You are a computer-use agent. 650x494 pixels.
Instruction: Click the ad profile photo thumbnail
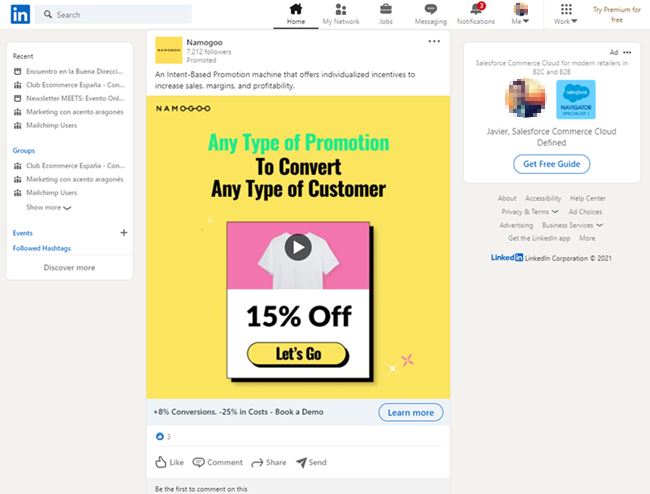coord(526,99)
